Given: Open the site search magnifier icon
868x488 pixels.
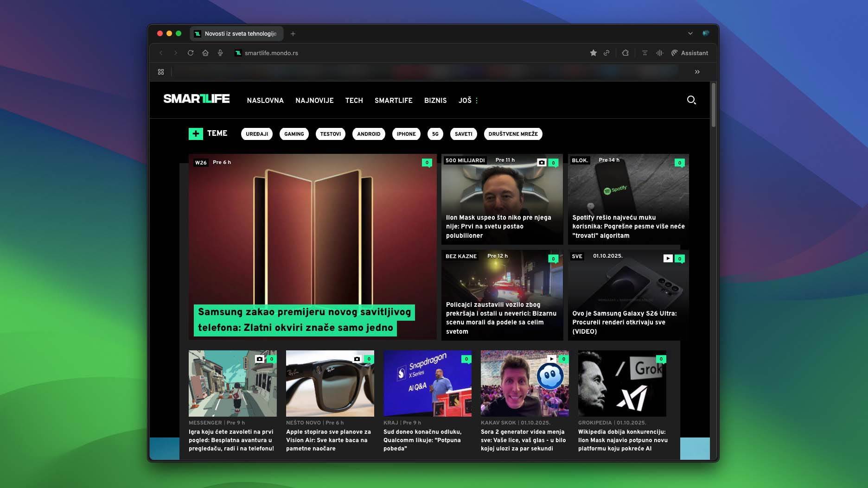Looking at the screenshot, I should (691, 100).
